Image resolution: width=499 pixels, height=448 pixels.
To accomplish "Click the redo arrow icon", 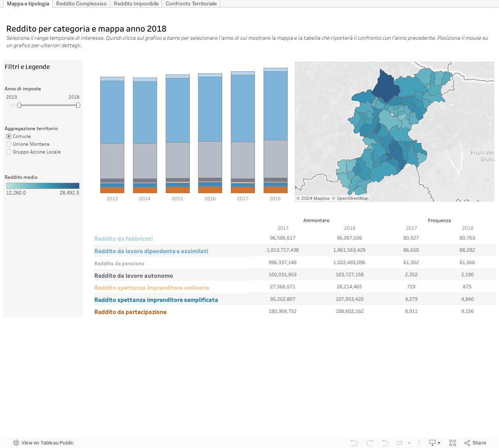I will click(369, 443).
